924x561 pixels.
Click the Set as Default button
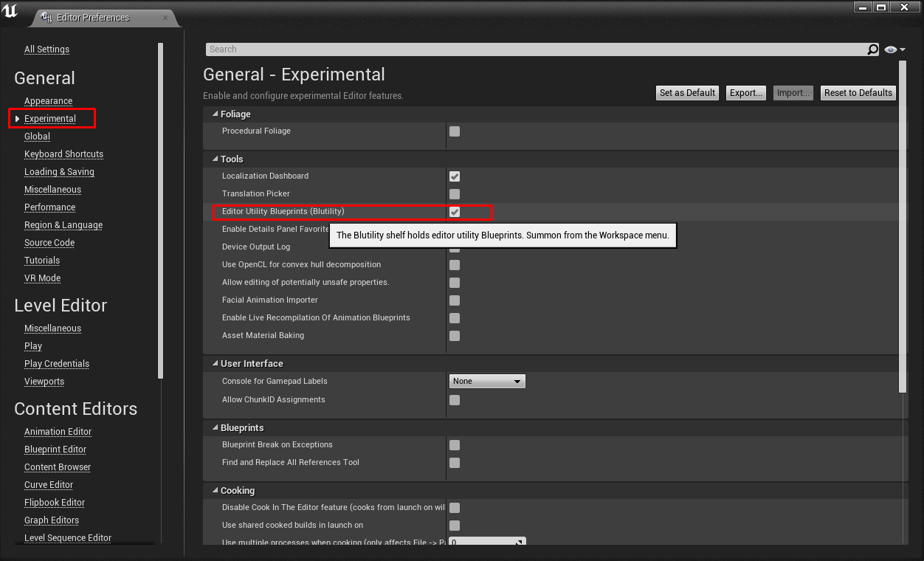tap(687, 93)
